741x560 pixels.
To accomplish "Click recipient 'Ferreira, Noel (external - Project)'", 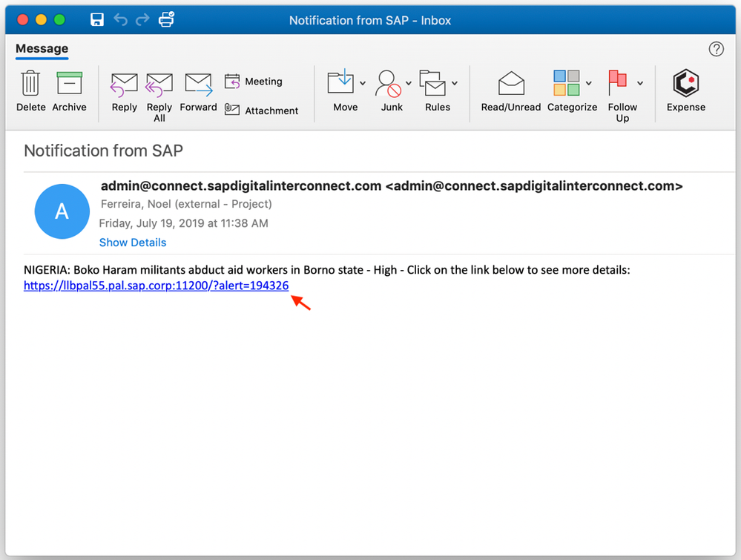I will pos(186,204).
